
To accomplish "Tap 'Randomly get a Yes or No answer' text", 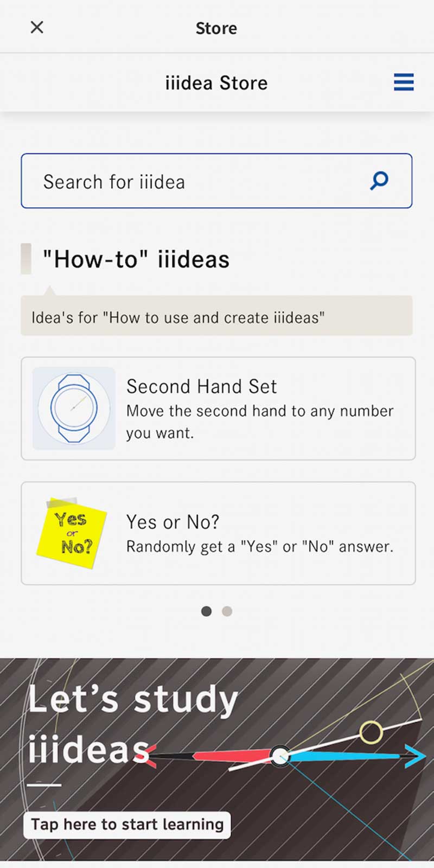I will coord(259,547).
